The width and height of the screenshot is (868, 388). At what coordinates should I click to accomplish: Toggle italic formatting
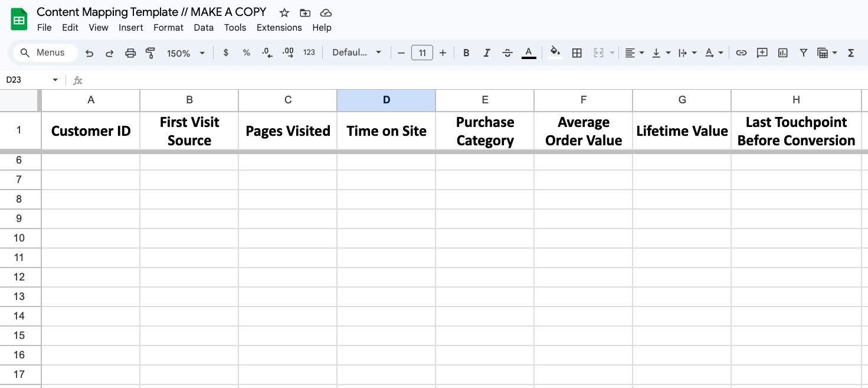point(487,53)
